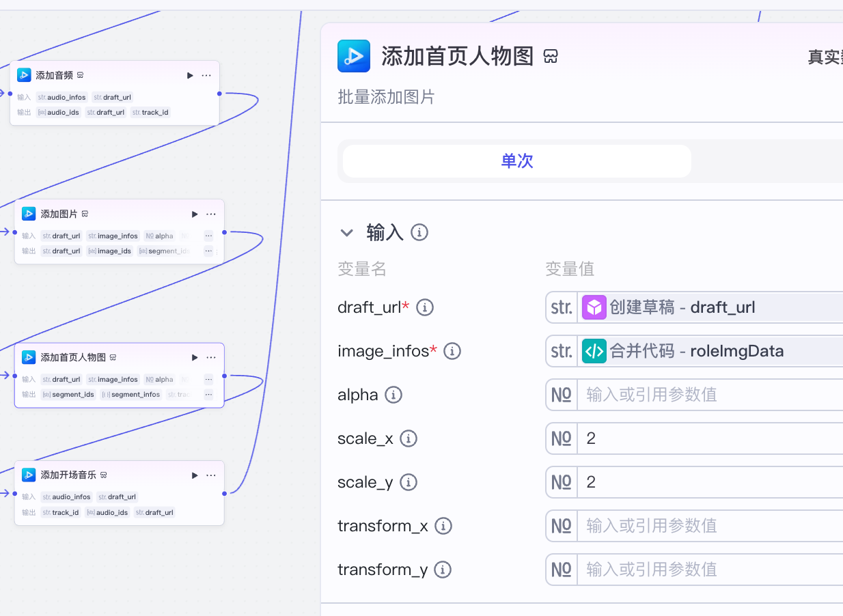Expand hidden outputs on 添加首页人物图 node
This screenshot has width=843, height=616.
click(208, 395)
